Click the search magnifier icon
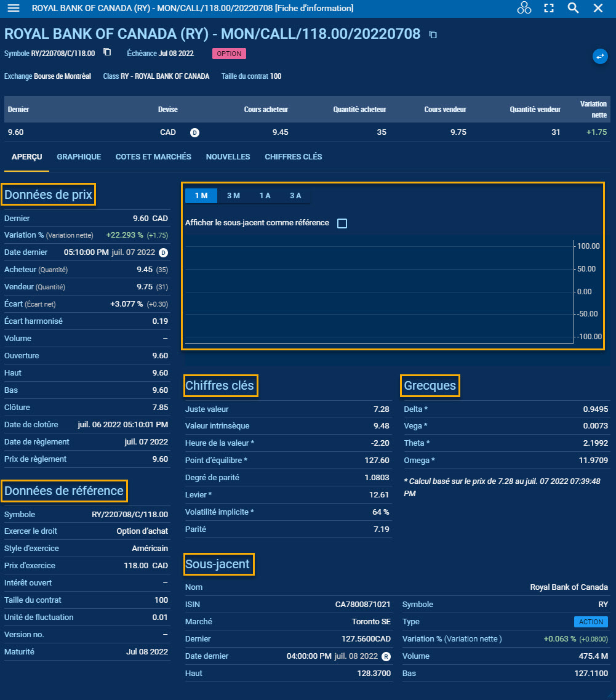The image size is (616, 700). pos(573,8)
